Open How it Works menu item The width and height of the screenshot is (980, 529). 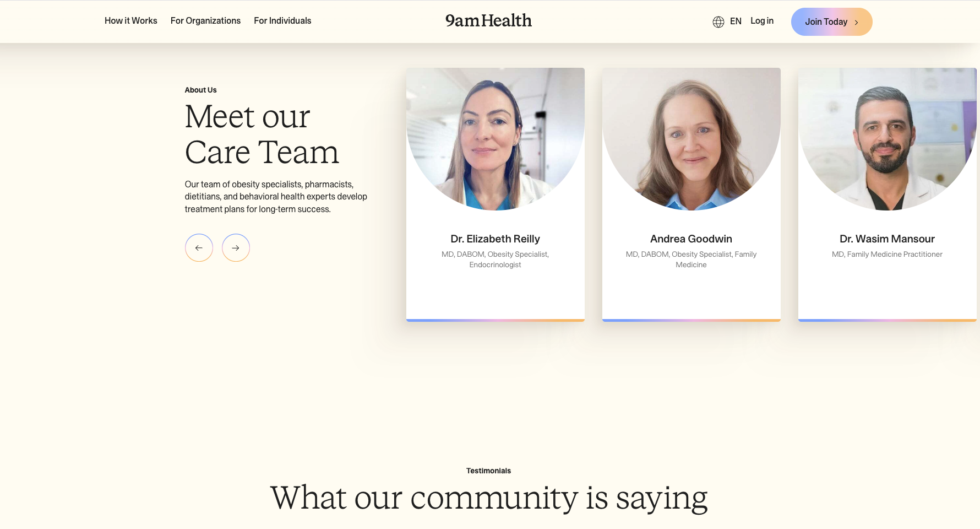pyautogui.click(x=131, y=21)
